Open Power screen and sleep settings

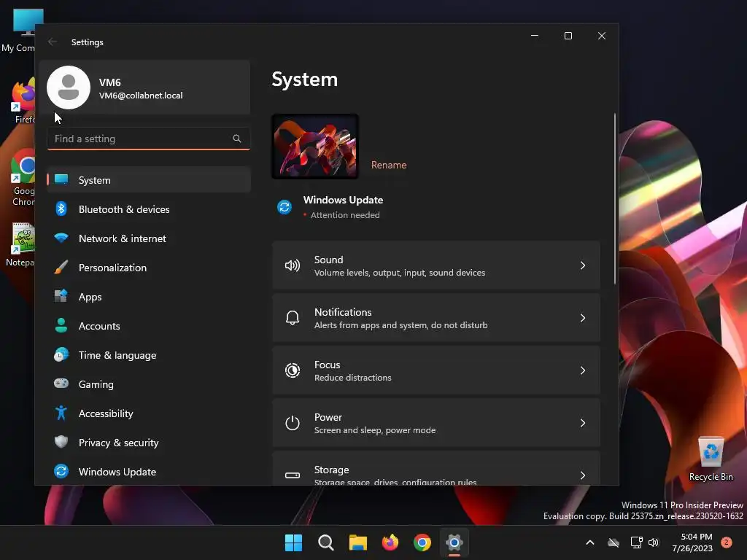tap(436, 422)
